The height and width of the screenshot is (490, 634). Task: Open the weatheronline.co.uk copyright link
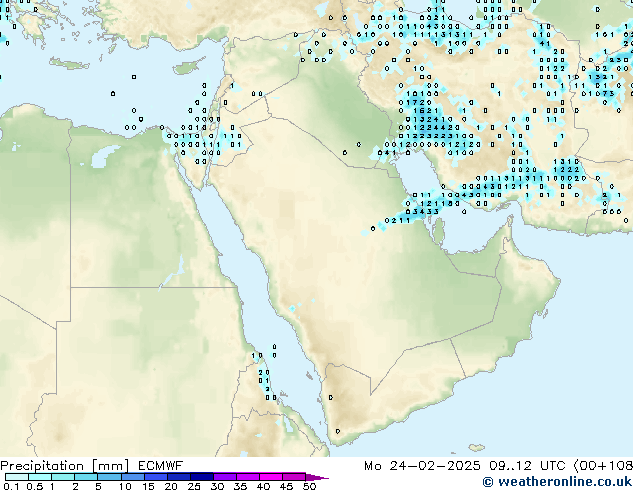557,482
